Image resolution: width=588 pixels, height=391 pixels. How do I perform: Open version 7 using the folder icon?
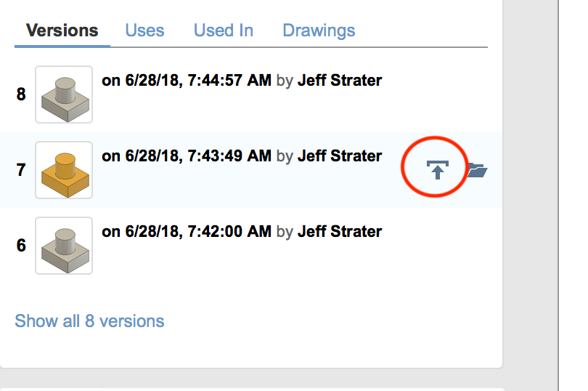pos(478,170)
